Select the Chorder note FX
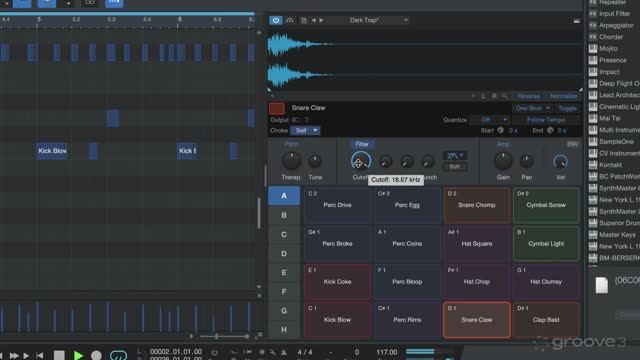 [611, 37]
